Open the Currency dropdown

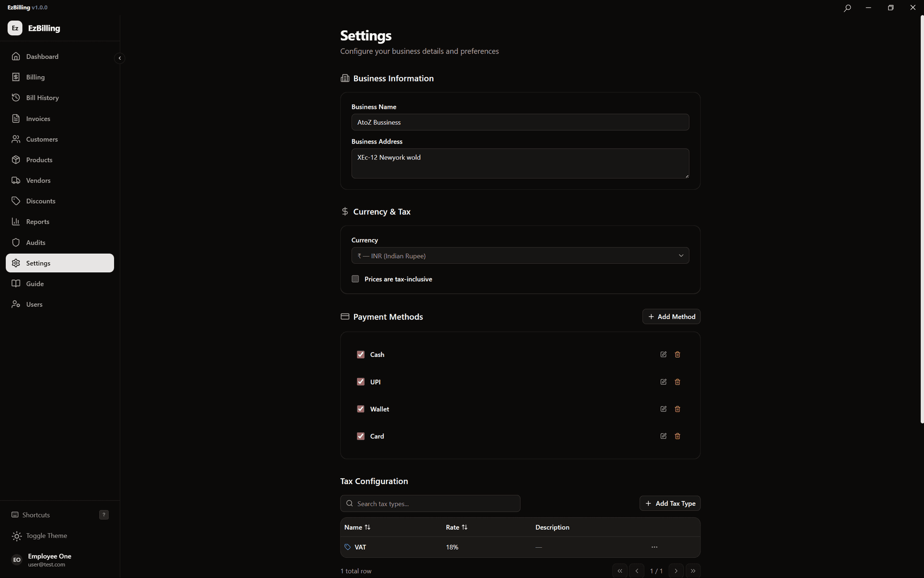pos(520,256)
